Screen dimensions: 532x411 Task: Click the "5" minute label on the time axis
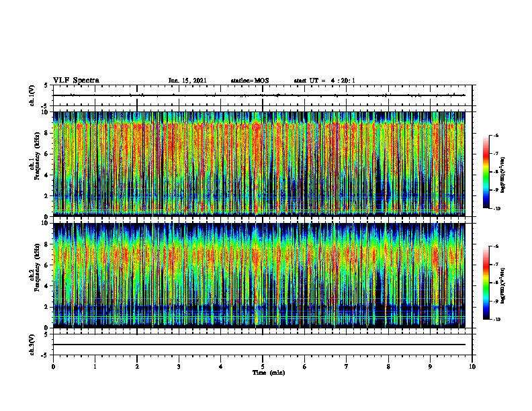pos(263,367)
